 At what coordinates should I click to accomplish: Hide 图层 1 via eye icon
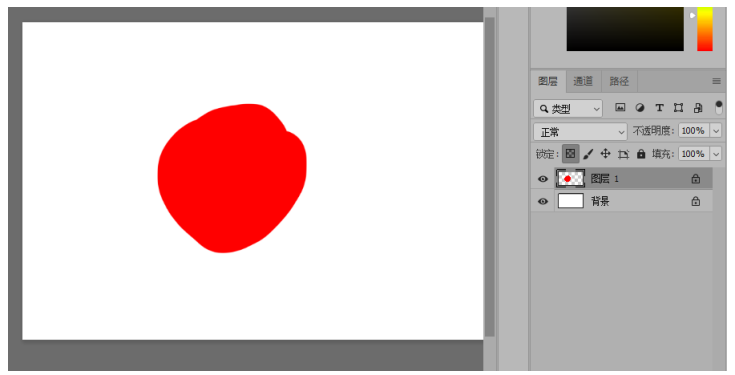[x=543, y=179]
